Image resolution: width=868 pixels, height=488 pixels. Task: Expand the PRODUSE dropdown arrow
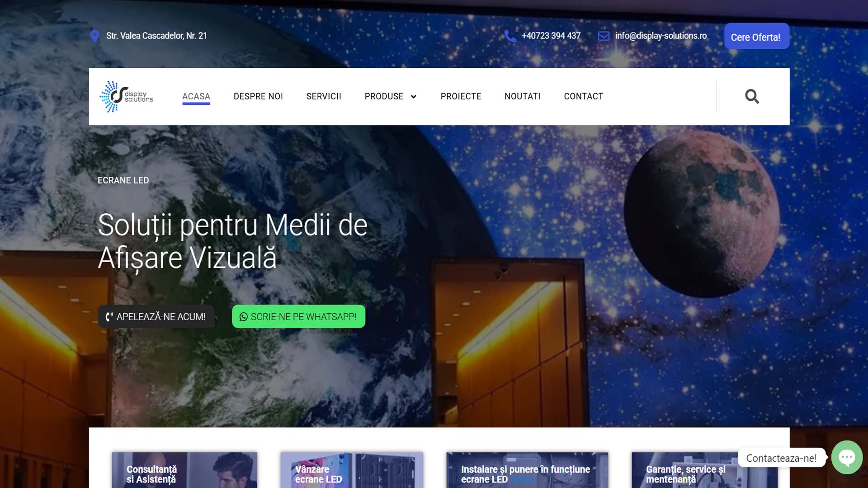coord(413,97)
